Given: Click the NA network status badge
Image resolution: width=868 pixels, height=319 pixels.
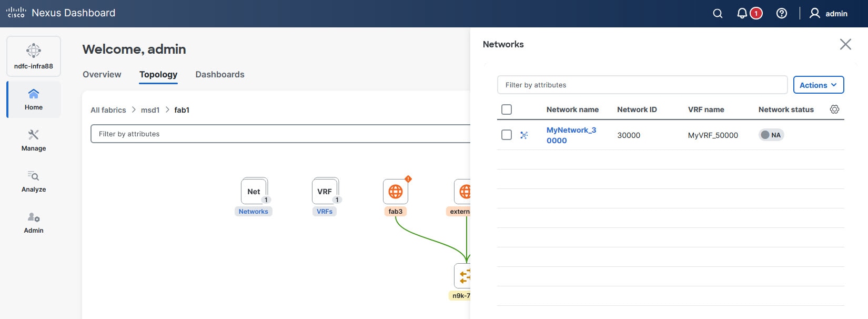Looking at the screenshot, I should [x=771, y=135].
